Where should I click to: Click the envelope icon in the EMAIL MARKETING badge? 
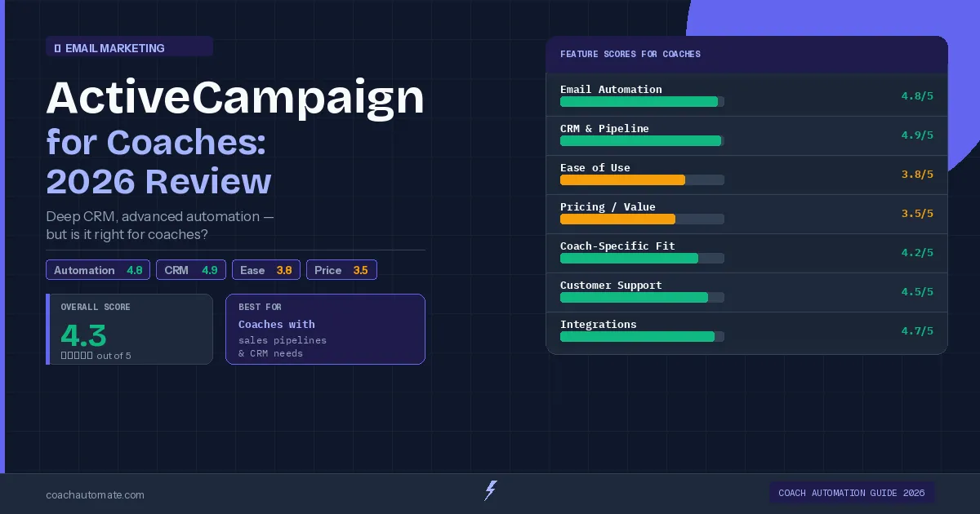pyautogui.click(x=56, y=48)
